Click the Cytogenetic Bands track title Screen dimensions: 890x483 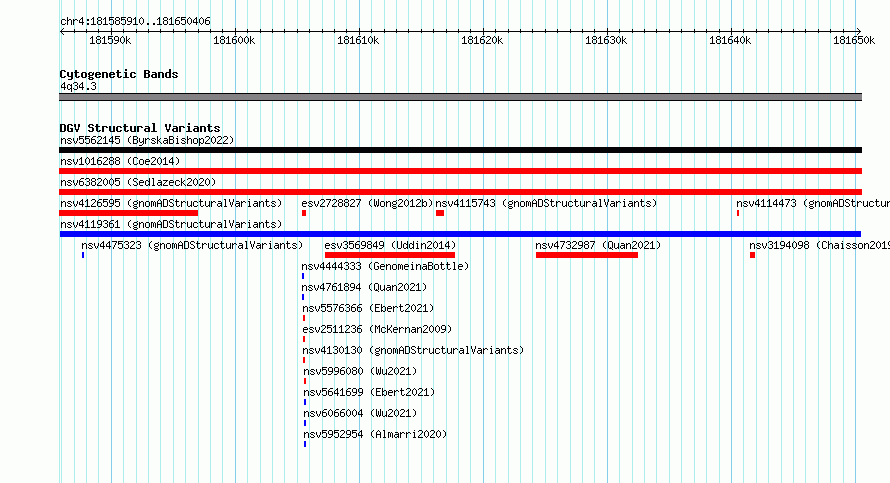[x=119, y=74]
